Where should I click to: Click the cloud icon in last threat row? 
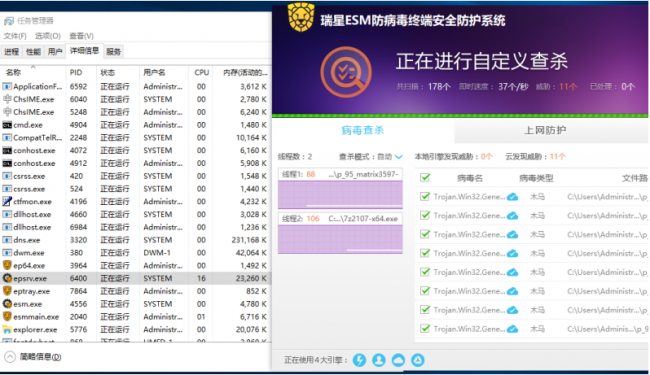[x=512, y=329]
